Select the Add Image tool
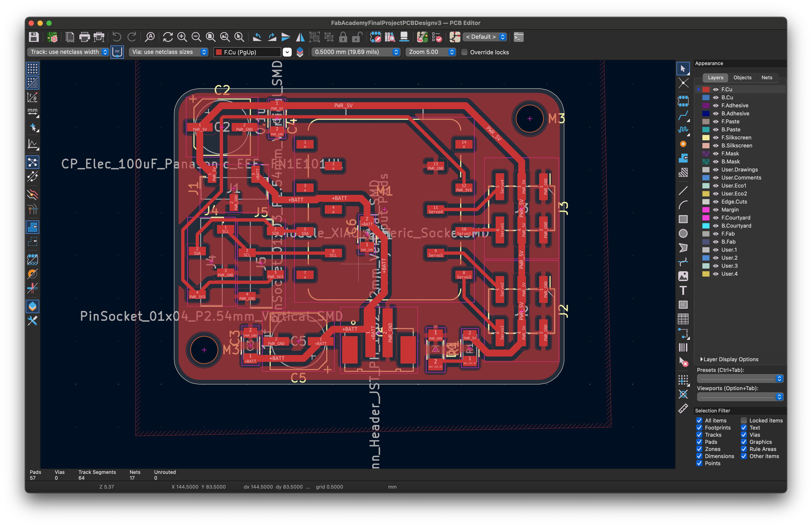Screen dimensions: 812x526 click(x=683, y=276)
